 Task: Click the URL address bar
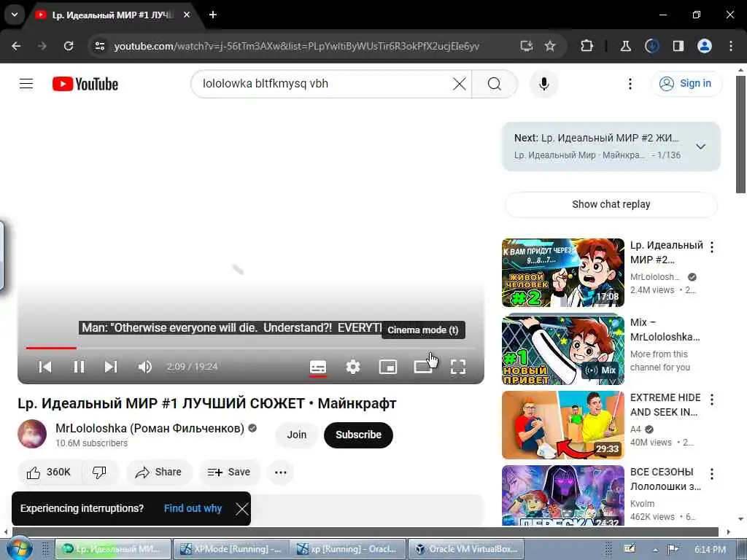click(x=296, y=46)
